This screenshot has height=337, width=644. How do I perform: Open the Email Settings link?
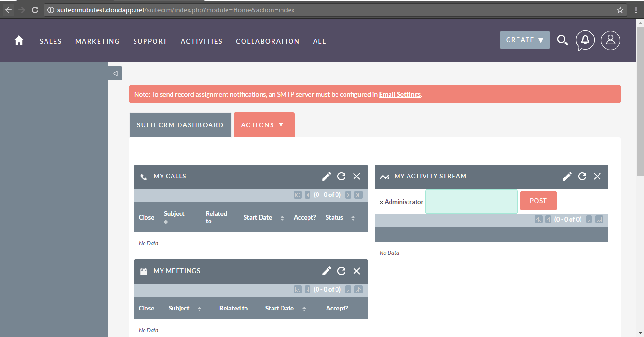[399, 94]
